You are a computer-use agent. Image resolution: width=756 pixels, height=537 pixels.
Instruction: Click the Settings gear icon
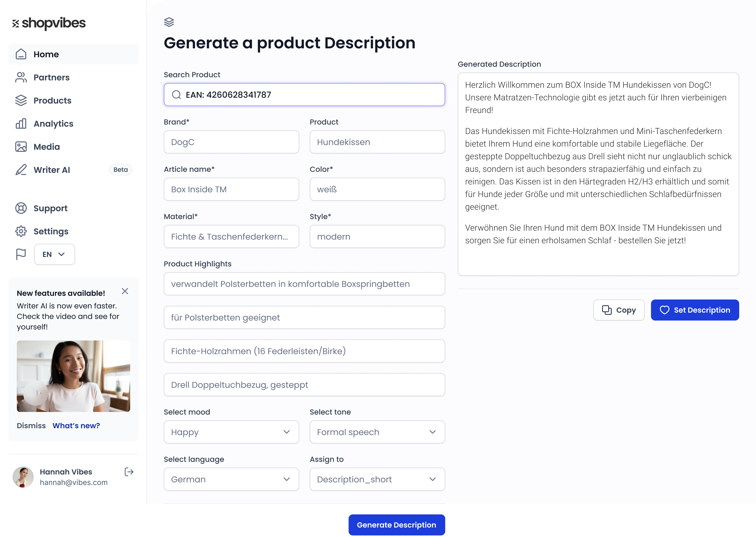point(21,231)
